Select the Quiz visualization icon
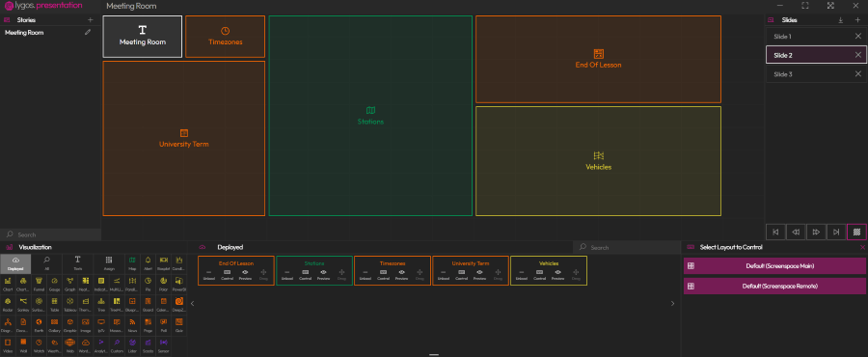 click(178, 325)
